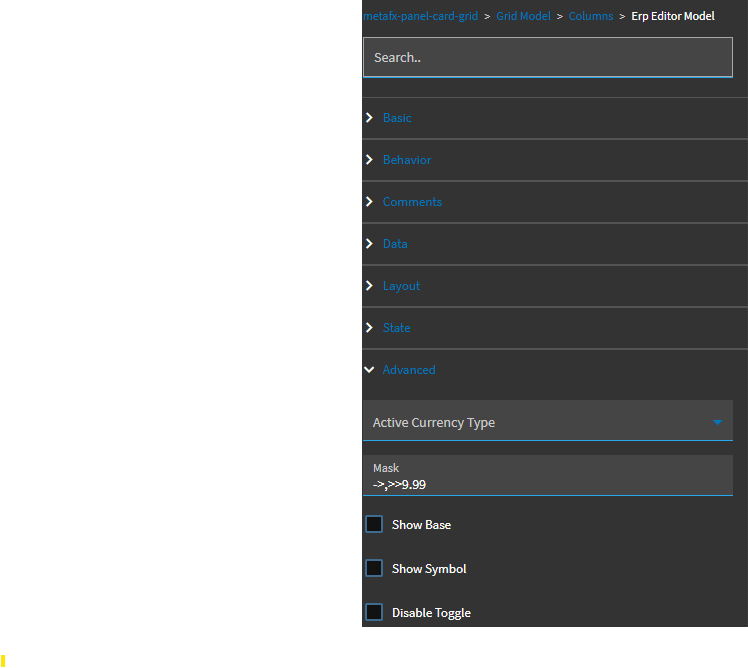This screenshot has height=668, width=748.
Task: Focus the Search.. input field
Action: pyautogui.click(x=548, y=57)
